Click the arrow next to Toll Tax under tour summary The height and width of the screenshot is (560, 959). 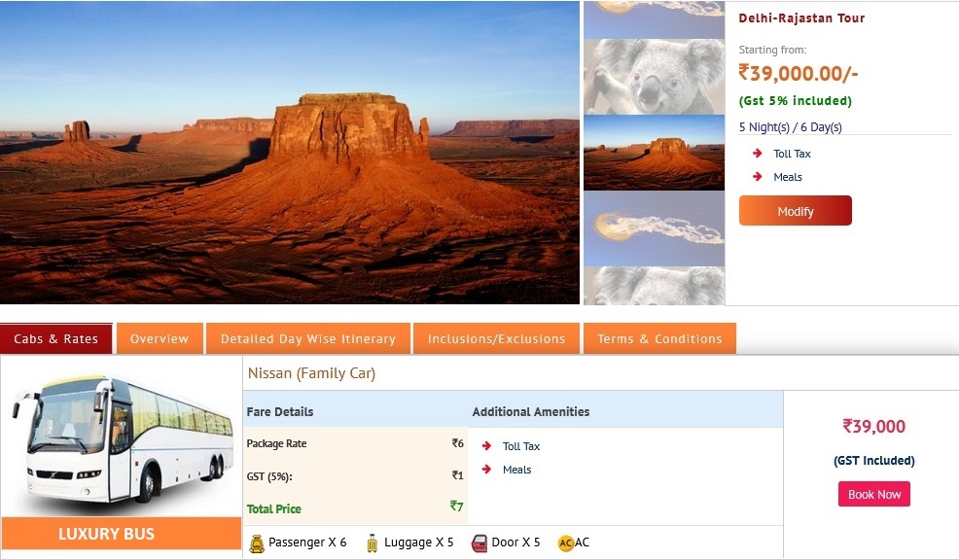coord(757,154)
